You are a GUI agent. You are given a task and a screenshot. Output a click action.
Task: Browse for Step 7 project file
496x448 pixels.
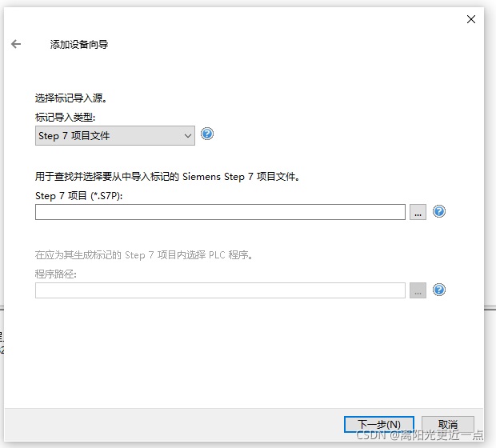click(418, 212)
